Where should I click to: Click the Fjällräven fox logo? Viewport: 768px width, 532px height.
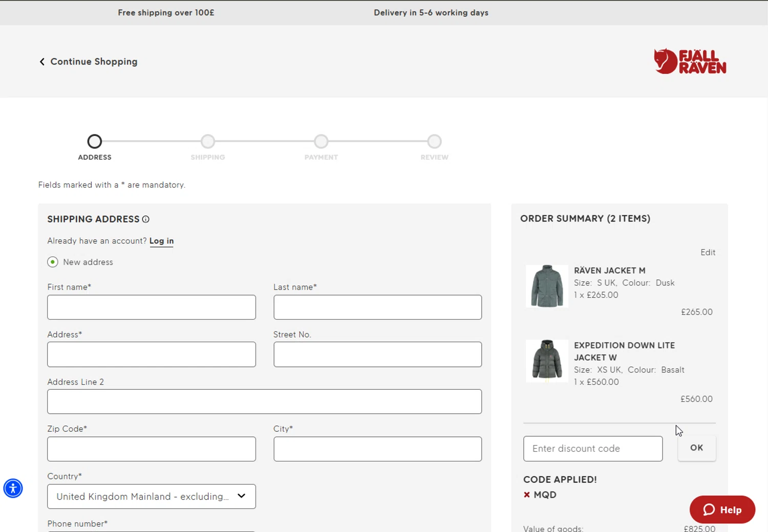(690, 61)
